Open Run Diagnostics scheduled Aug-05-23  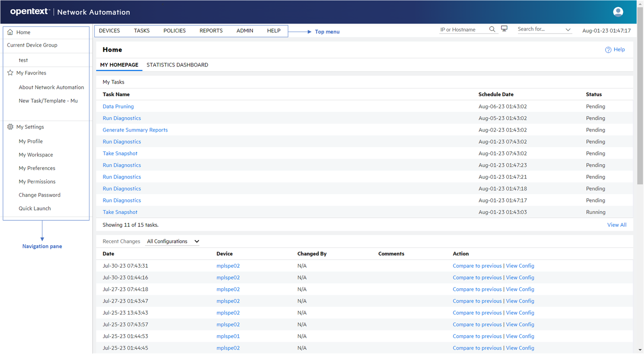click(x=122, y=118)
